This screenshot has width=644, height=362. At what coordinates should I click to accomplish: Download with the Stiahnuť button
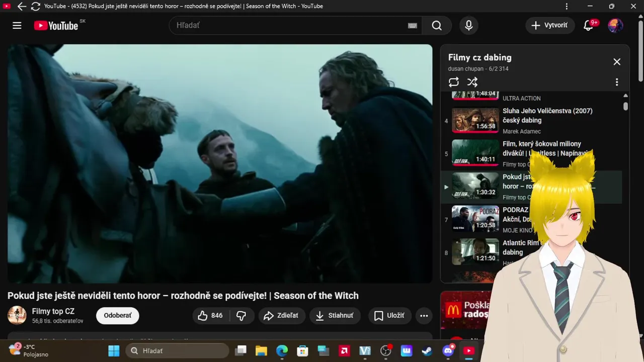335,316
